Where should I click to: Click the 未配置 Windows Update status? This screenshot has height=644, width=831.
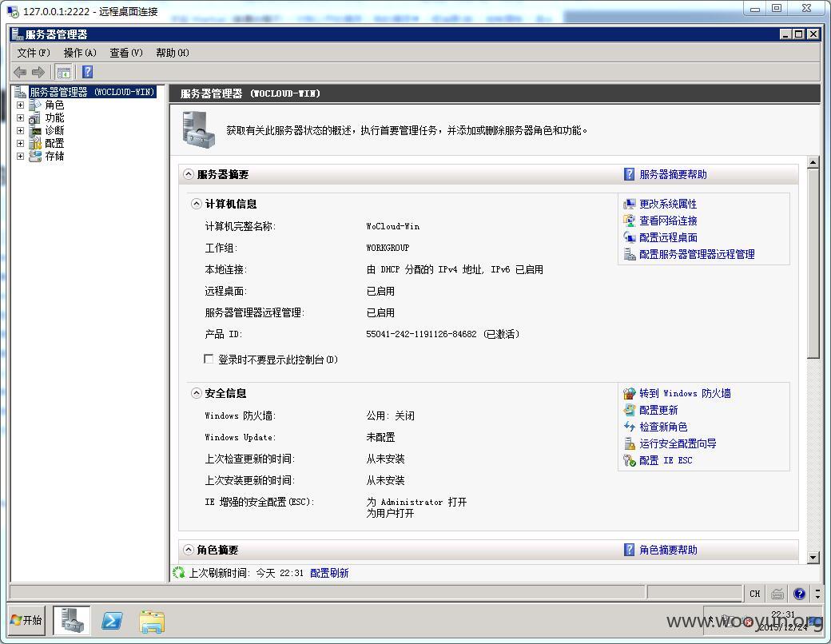coord(380,437)
